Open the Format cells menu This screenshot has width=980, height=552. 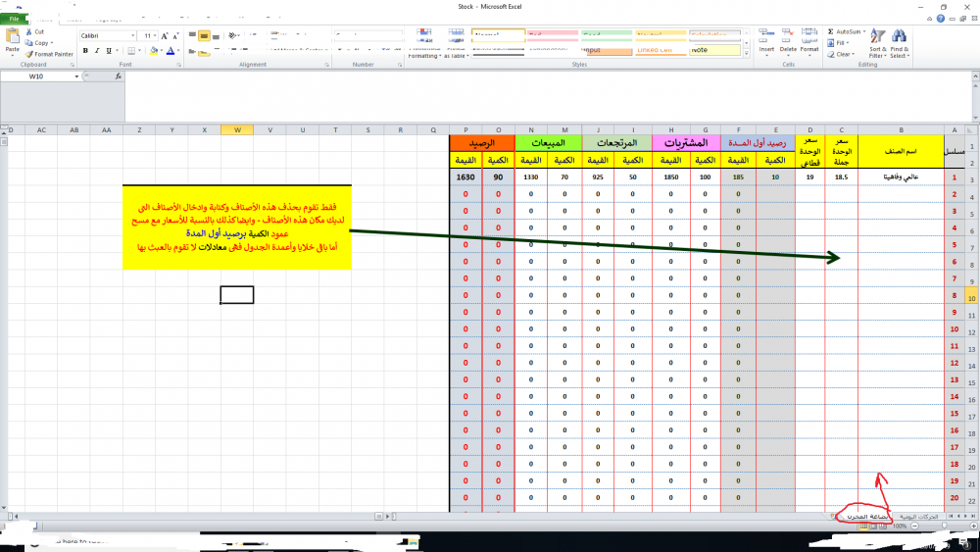click(809, 42)
